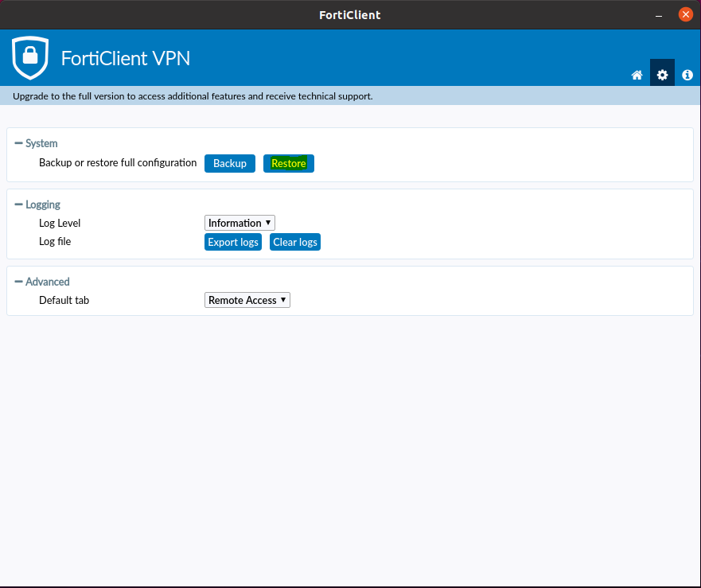Minimize the FortiClient window
This screenshot has width=701, height=588.
coord(659,15)
